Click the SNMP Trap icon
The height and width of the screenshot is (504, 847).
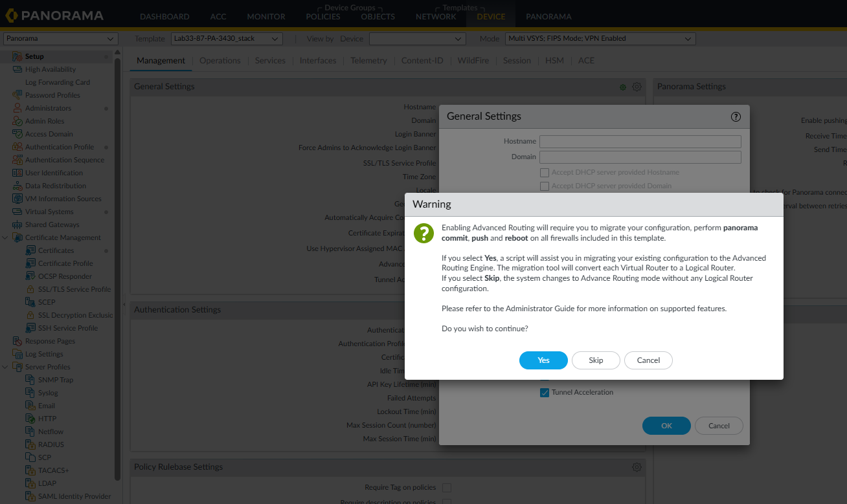[x=30, y=380]
